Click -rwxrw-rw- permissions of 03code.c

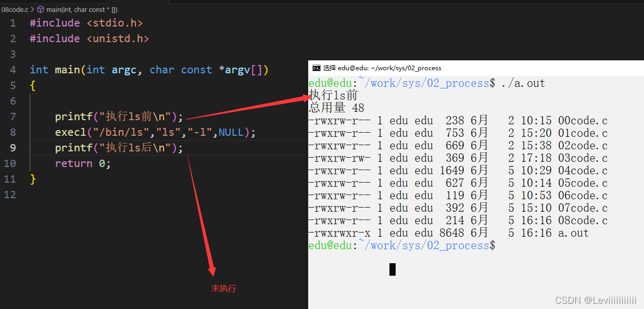click(x=339, y=158)
